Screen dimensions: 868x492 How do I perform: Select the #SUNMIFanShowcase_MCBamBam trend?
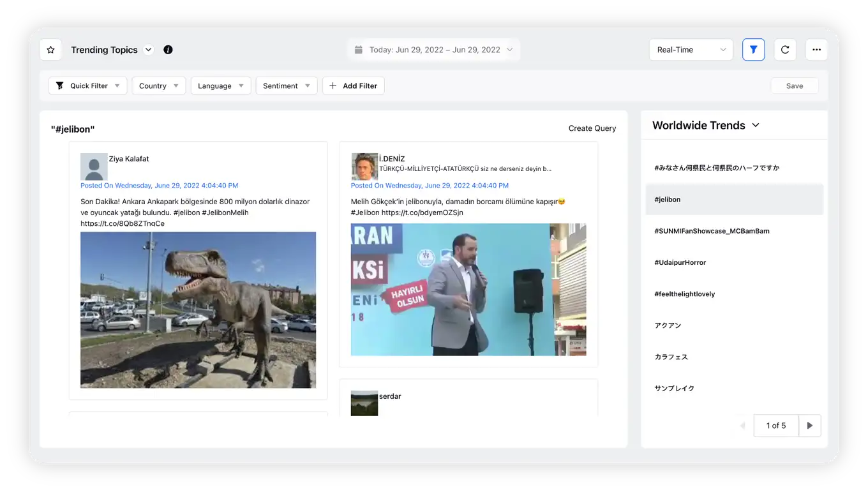[735, 231]
